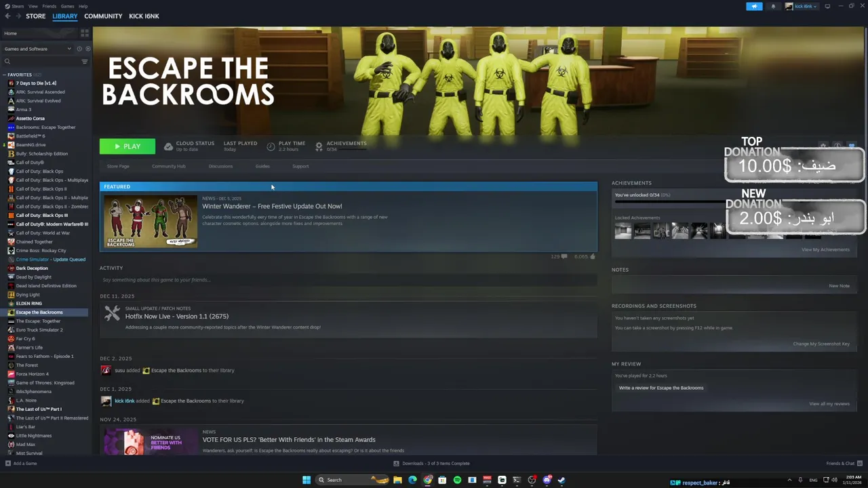Click View My Achievements link
This screenshot has height=488, width=868.
click(x=825, y=249)
